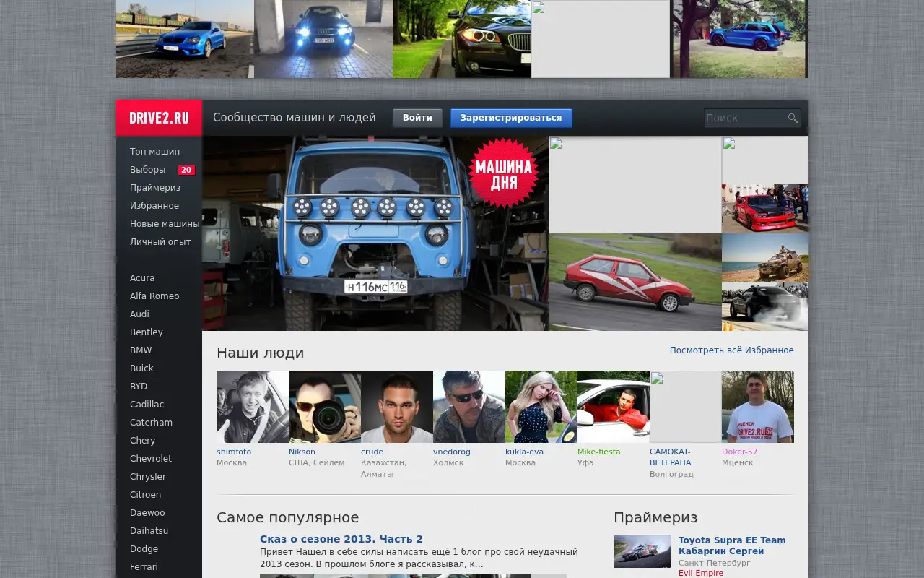Viewport: 924px width, 578px height.
Task: Open Toyota Supra EE Team Кабаргин Сергей link
Action: coord(732,545)
